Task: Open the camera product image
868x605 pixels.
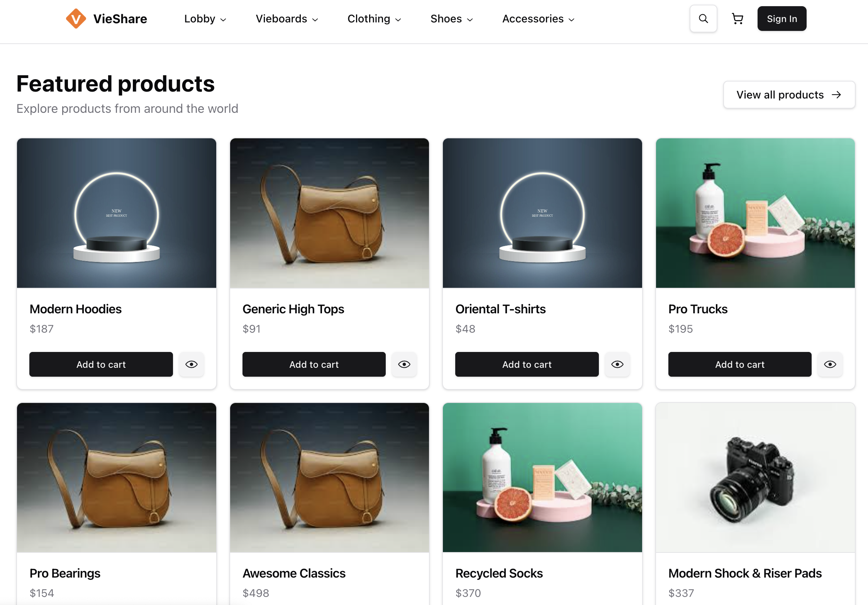Action: (x=755, y=478)
